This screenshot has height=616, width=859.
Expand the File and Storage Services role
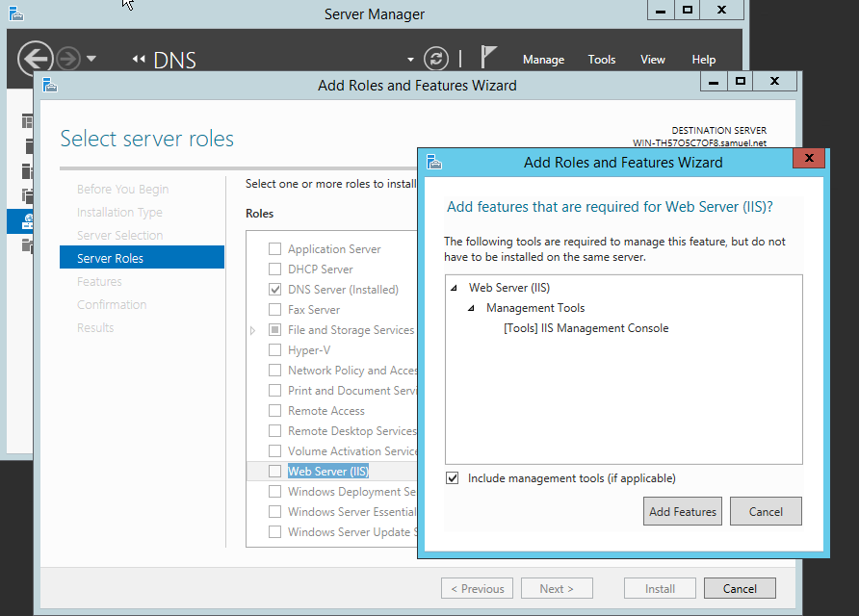(251, 329)
